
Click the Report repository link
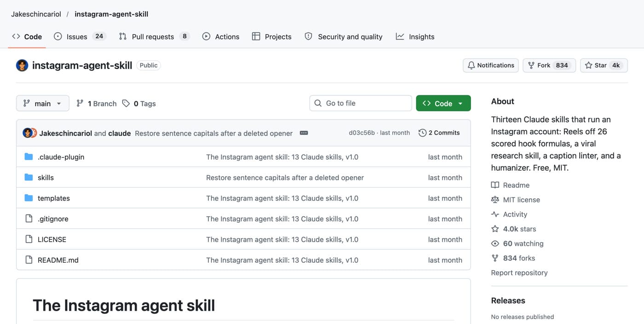point(519,273)
